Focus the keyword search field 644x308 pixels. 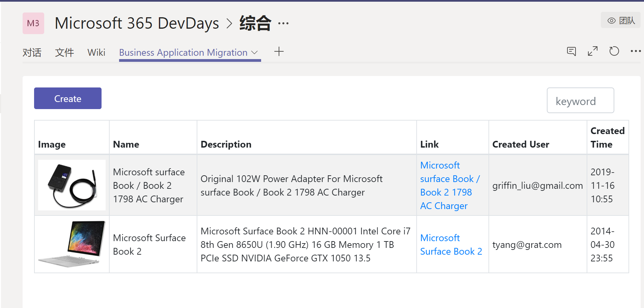[x=580, y=101]
